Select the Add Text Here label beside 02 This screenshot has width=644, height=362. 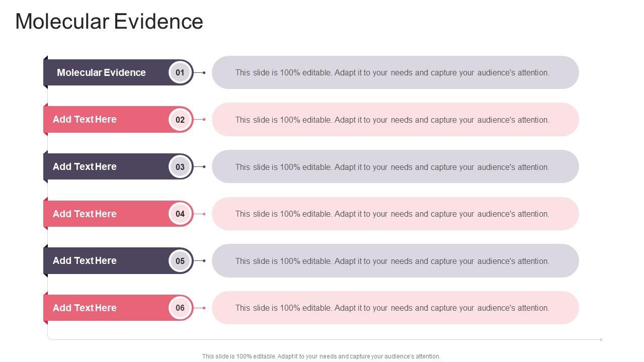pyautogui.click(x=85, y=120)
